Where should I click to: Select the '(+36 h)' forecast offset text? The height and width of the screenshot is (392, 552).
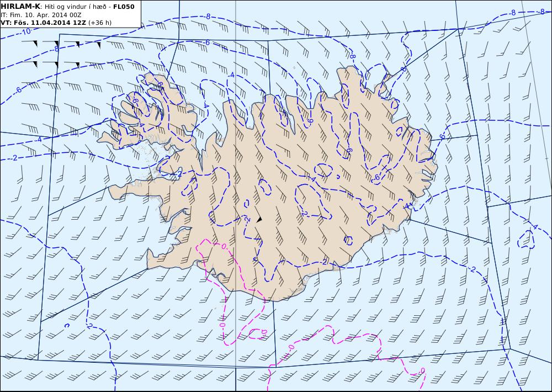point(99,23)
